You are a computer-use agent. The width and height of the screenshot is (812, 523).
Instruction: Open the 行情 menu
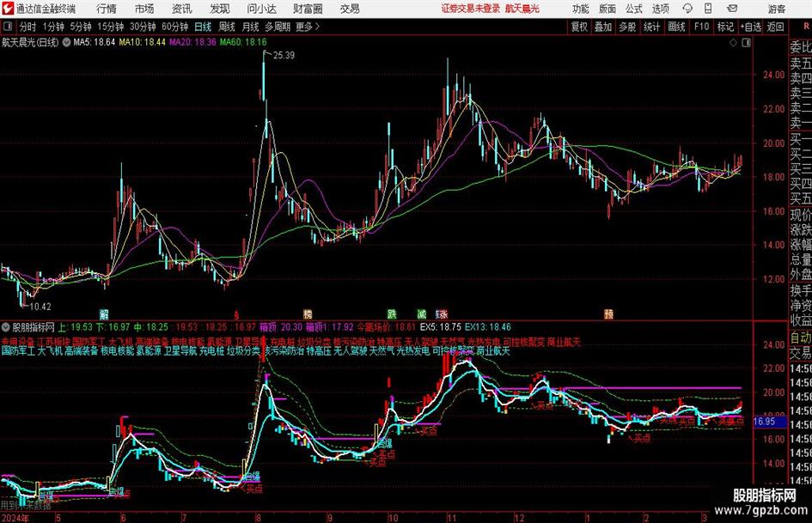click(107, 9)
